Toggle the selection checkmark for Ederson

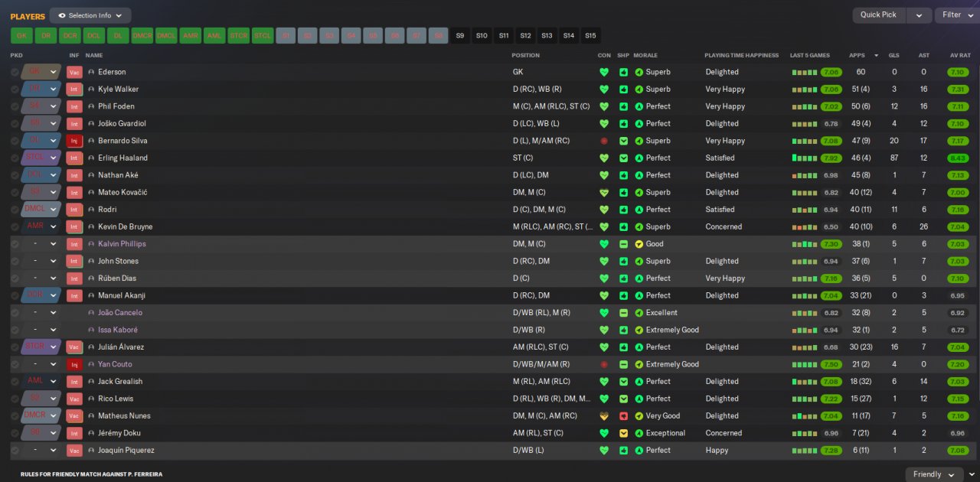tap(15, 72)
